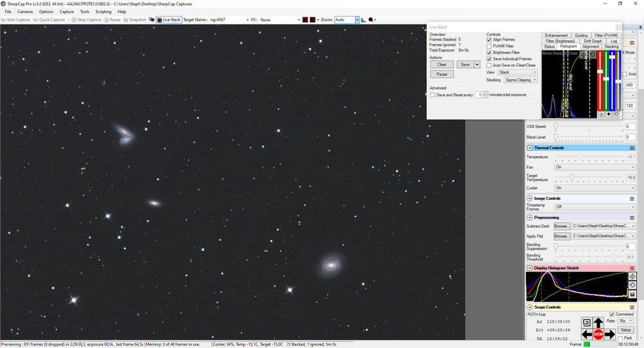This screenshot has width=644, height=348.
Task: Click the Snapshot toolbar button
Action: pyautogui.click(x=135, y=20)
